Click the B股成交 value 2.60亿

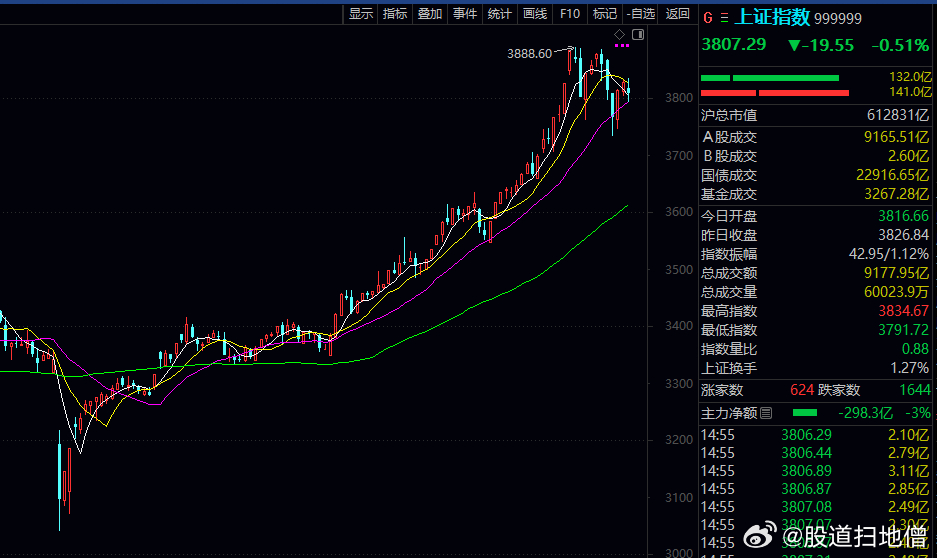[x=908, y=156]
